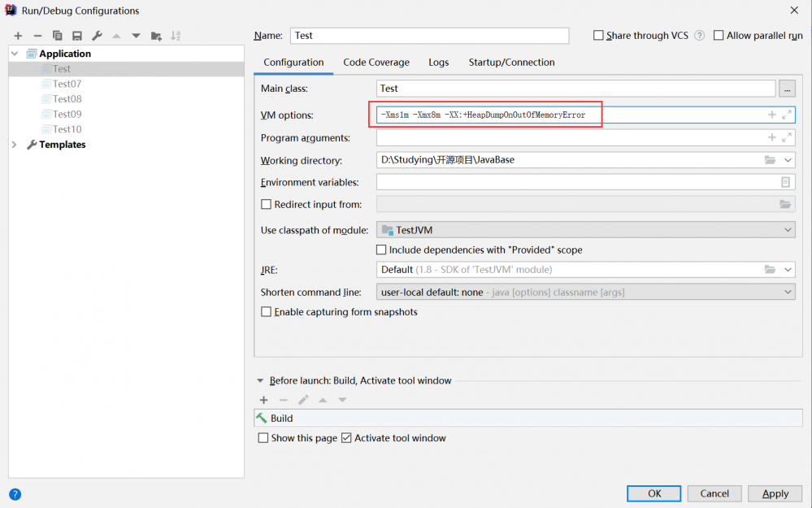Expand the VM options field editor
This screenshot has height=508, width=812.
point(787,115)
